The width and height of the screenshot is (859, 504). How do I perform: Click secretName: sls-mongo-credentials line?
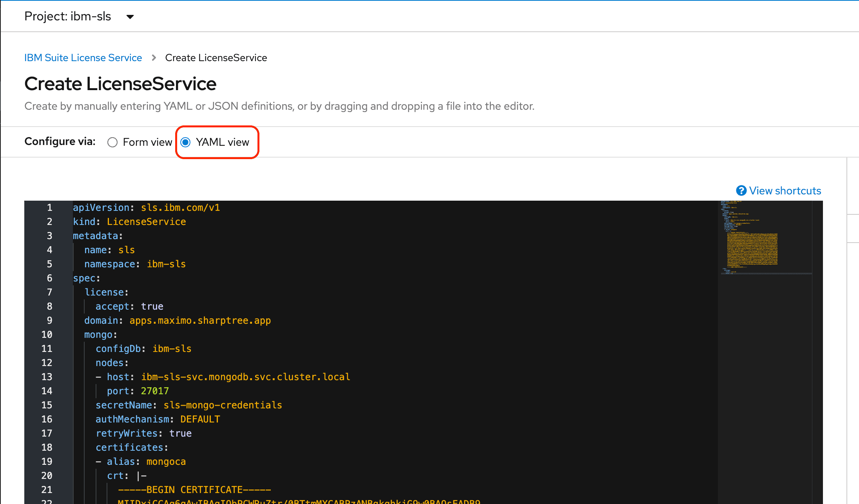(x=189, y=405)
